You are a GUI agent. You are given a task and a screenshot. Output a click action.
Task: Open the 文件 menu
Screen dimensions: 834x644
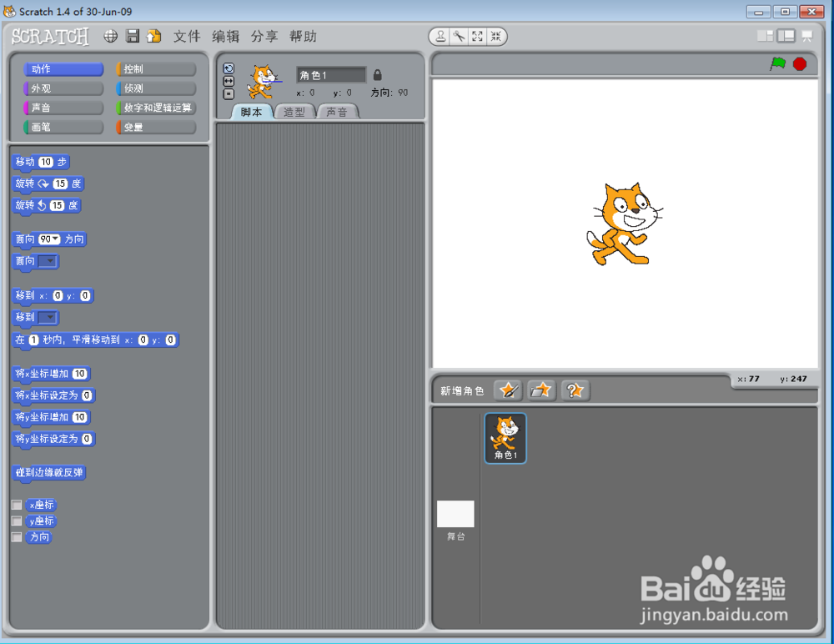[187, 36]
